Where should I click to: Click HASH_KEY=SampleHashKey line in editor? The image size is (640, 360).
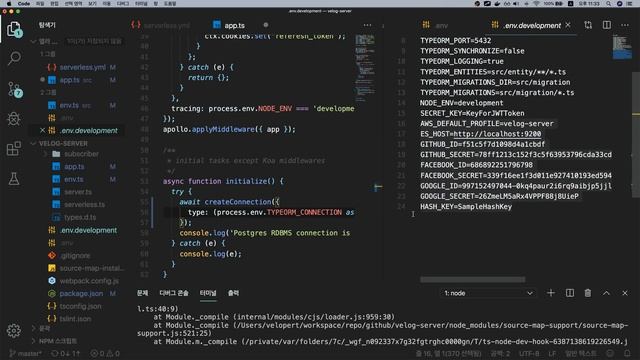pyautogui.click(x=466, y=207)
